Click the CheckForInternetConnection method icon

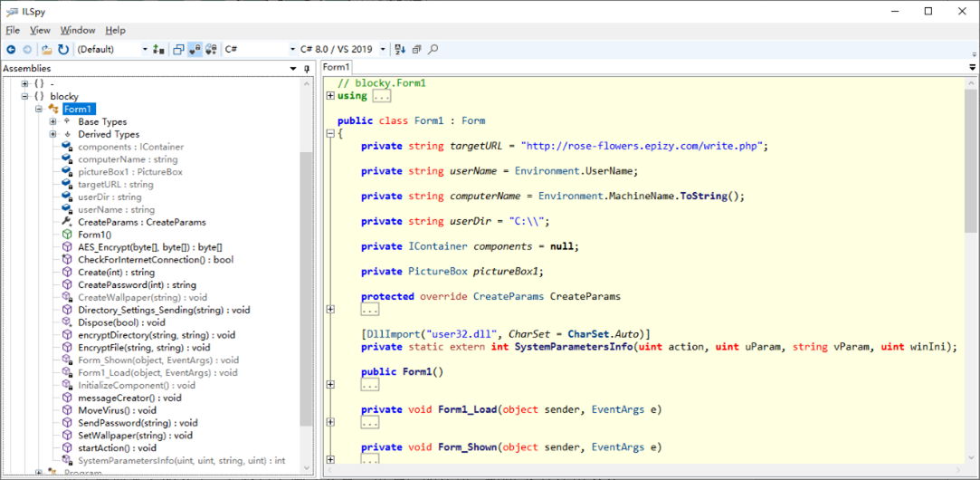pyautogui.click(x=68, y=259)
